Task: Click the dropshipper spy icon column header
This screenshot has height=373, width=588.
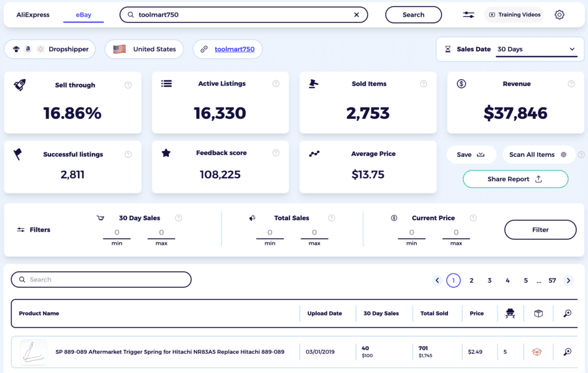Action: (510, 313)
